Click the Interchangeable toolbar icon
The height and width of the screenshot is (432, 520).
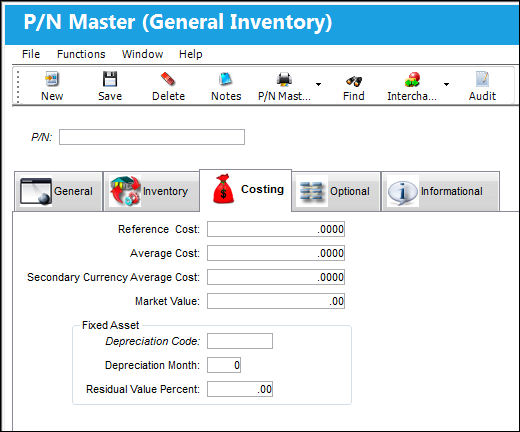tap(412, 79)
